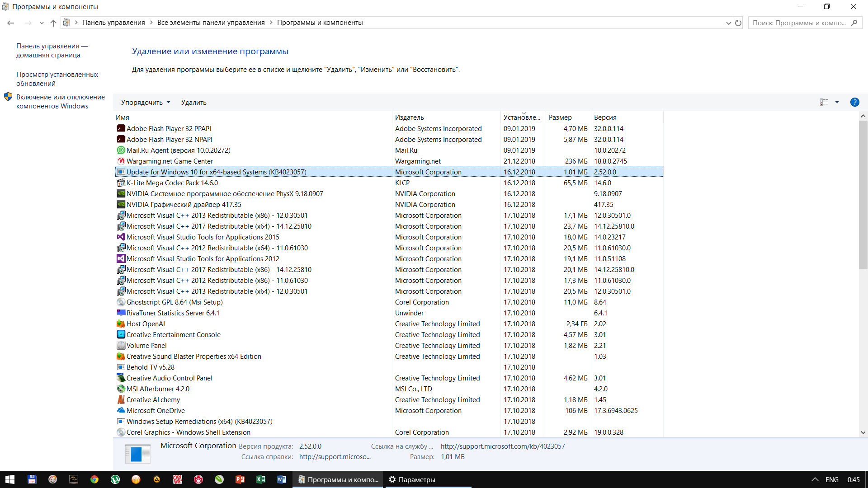The width and height of the screenshot is (868, 488).
Task: Open Просмотр установленных обновлений link
Action: tap(57, 79)
